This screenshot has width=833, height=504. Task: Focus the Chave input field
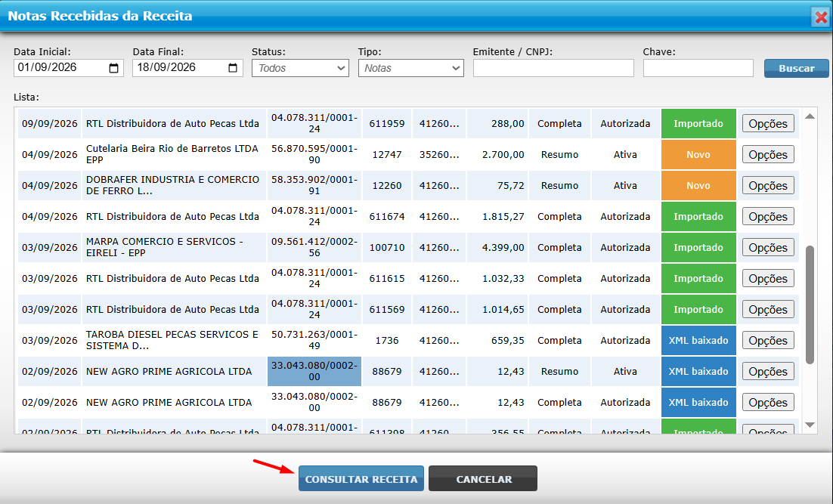click(698, 68)
